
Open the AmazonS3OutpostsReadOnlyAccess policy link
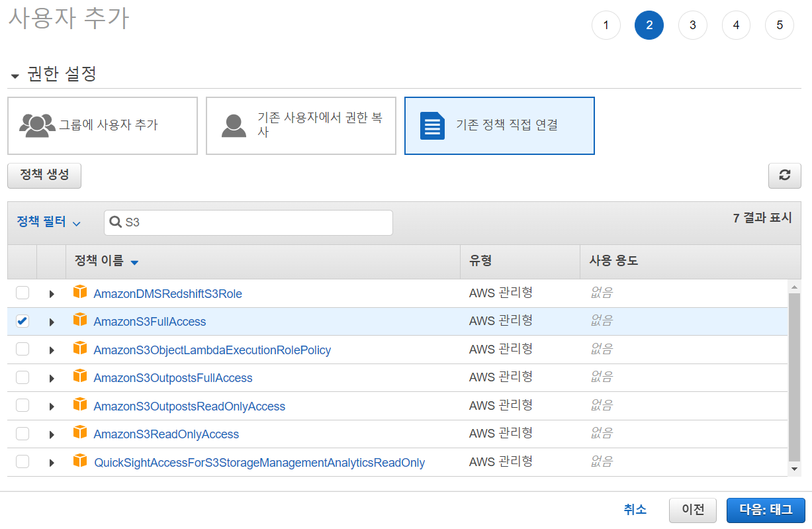coord(189,407)
